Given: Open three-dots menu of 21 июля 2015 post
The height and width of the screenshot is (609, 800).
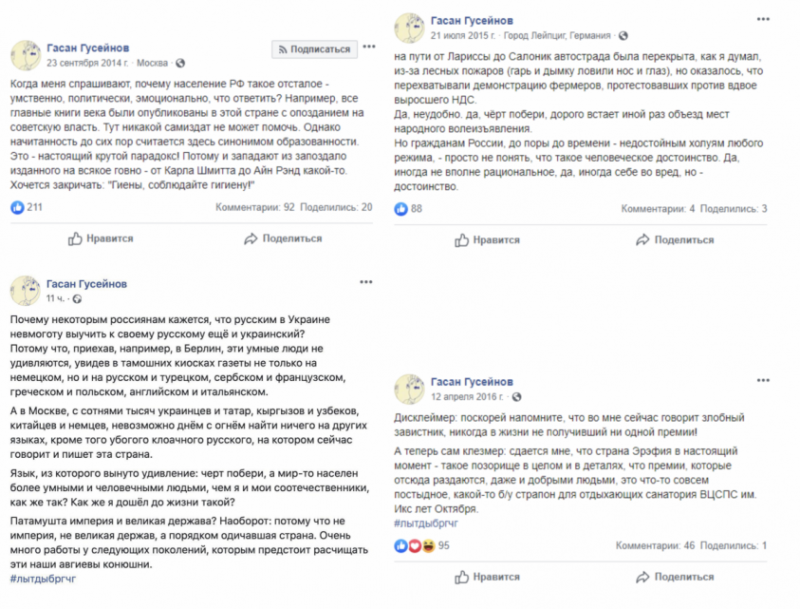Looking at the screenshot, I should tap(763, 19).
